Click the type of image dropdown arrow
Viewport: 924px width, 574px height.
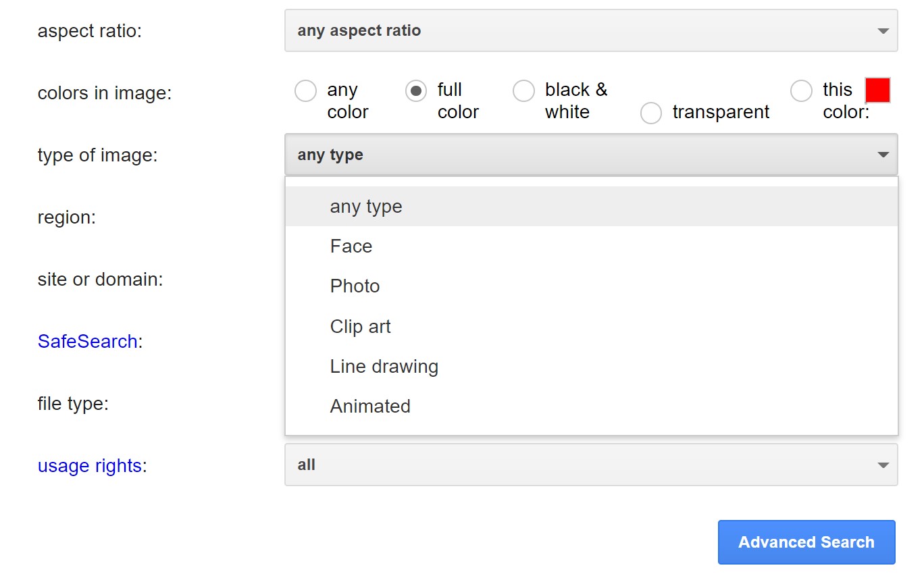point(882,155)
